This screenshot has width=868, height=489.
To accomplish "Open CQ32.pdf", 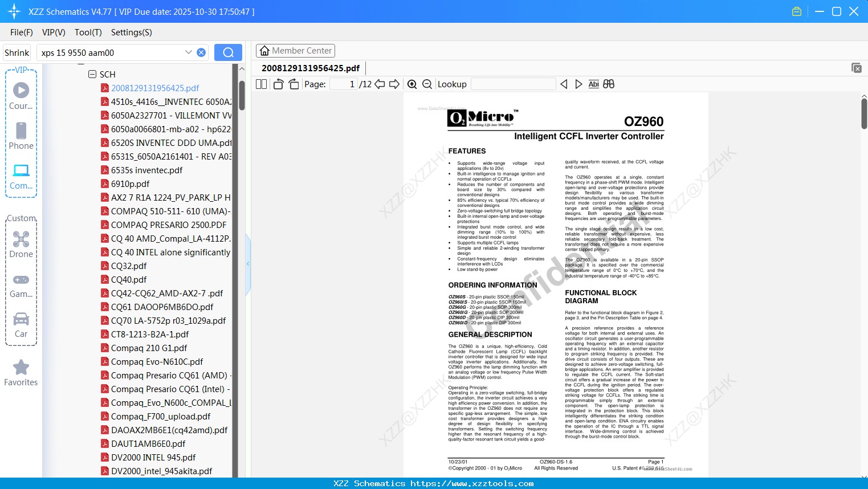I will [129, 266].
